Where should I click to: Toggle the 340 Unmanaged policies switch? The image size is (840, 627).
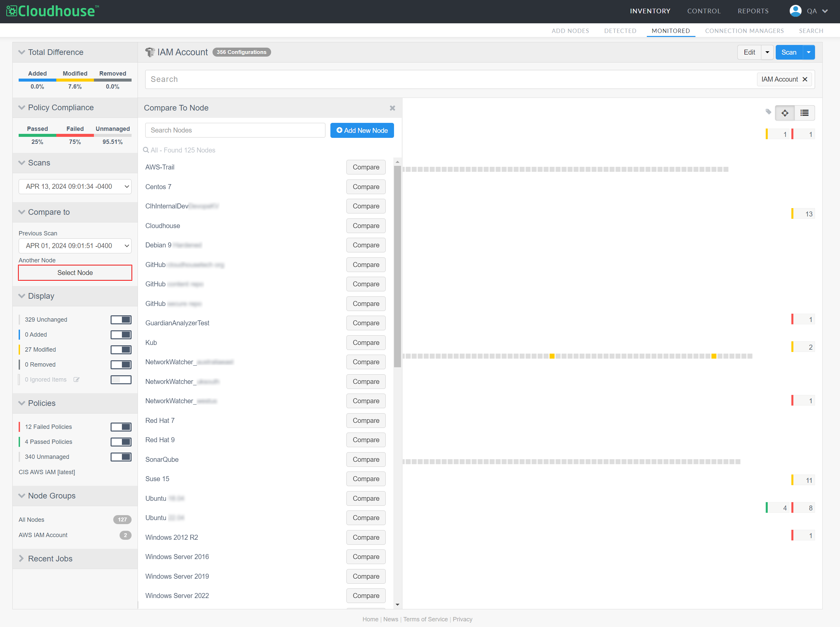tap(121, 457)
